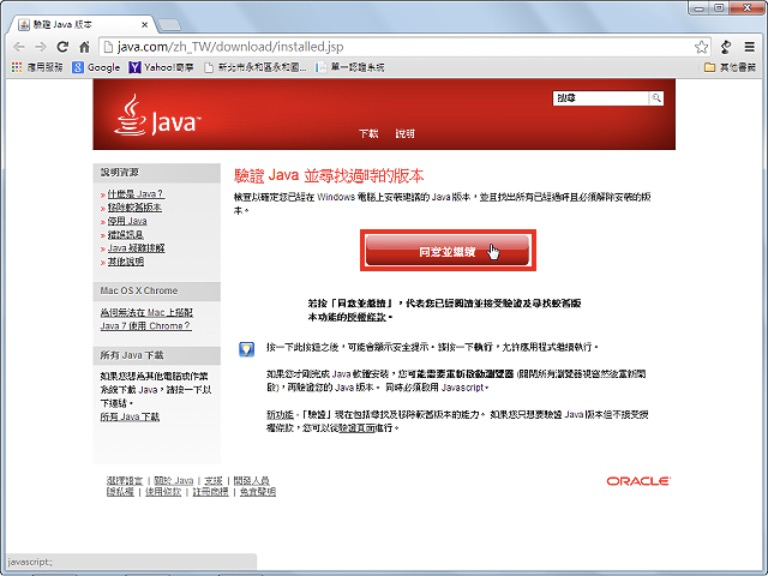This screenshot has width=768, height=578.
Task: Open the 免責聲明 footer link
Action: (x=258, y=492)
